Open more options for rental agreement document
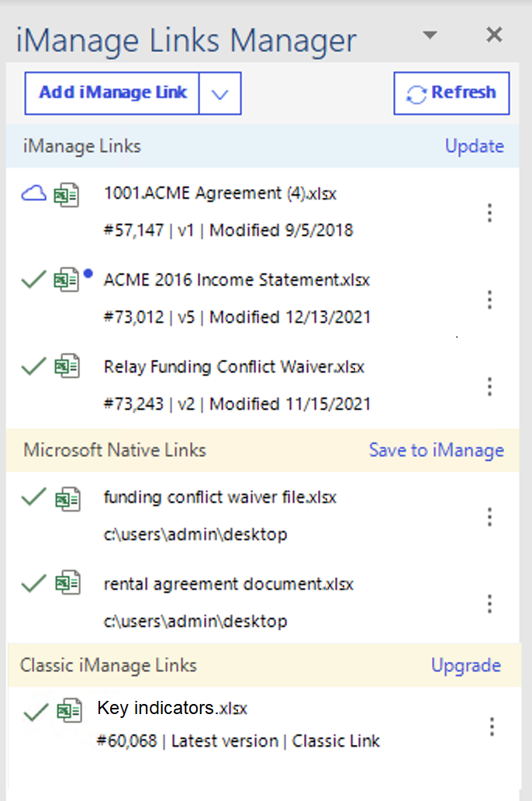 489,604
